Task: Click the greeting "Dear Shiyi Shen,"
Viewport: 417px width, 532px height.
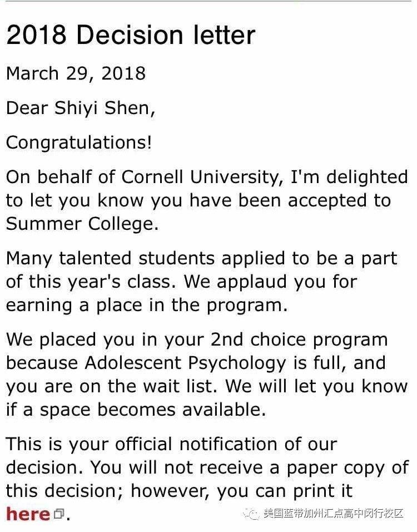Action: point(81,108)
